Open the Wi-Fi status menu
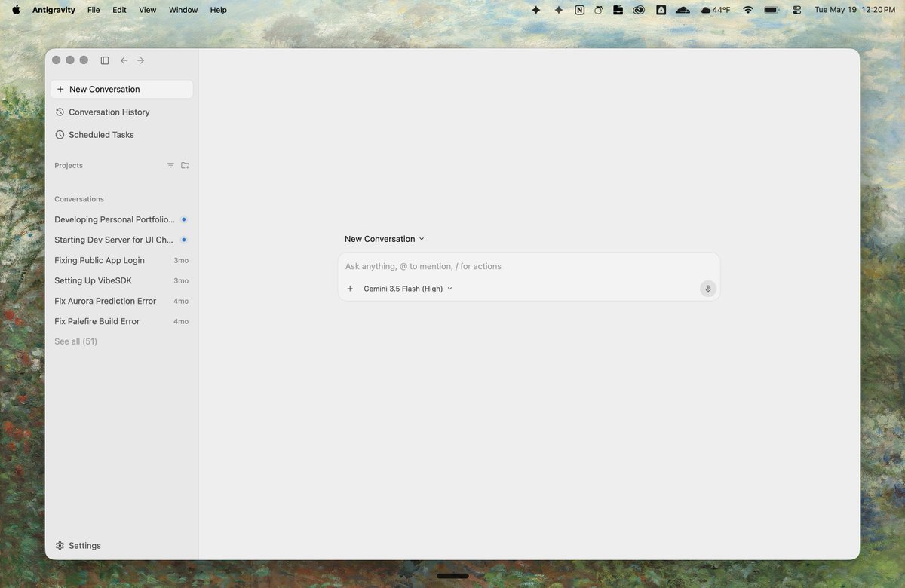The height and width of the screenshot is (588, 905). click(748, 10)
